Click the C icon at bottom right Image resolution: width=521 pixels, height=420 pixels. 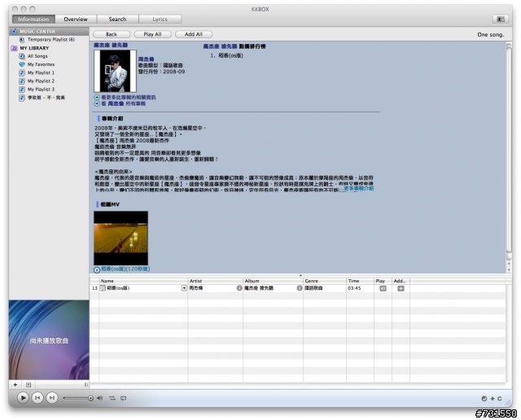[x=499, y=398]
